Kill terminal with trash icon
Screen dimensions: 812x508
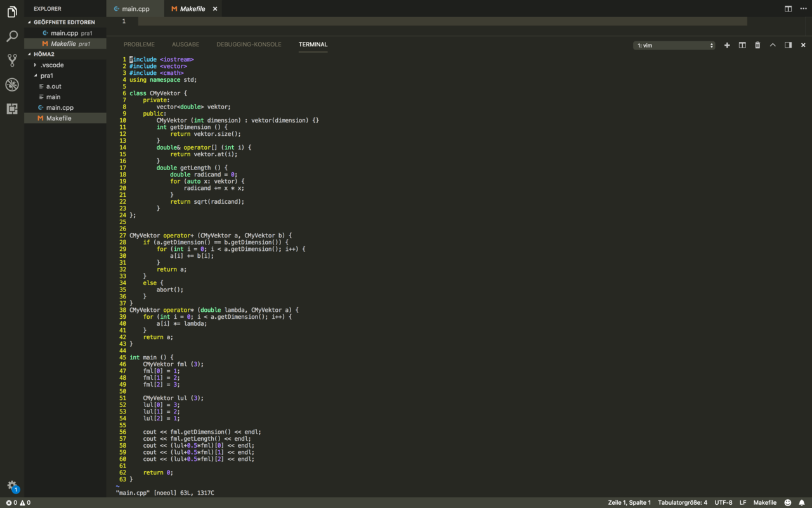pyautogui.click(x=757, y=45)
